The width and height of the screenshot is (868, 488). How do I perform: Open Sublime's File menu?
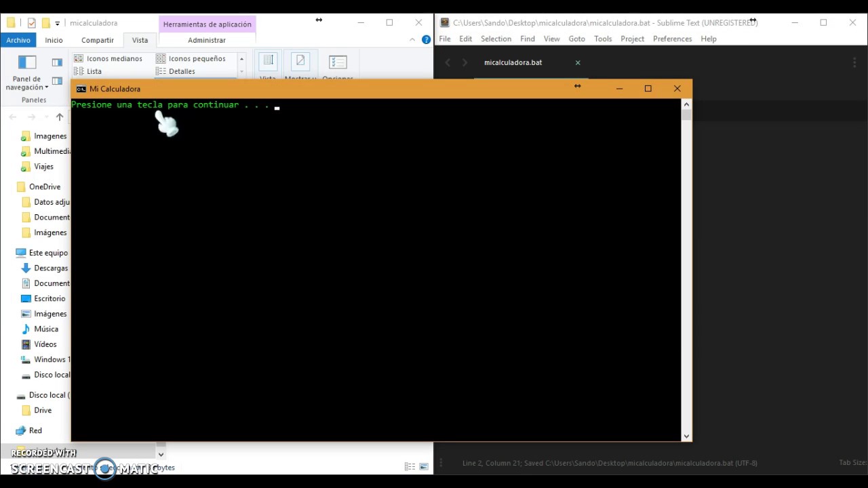tap(445, 39)
